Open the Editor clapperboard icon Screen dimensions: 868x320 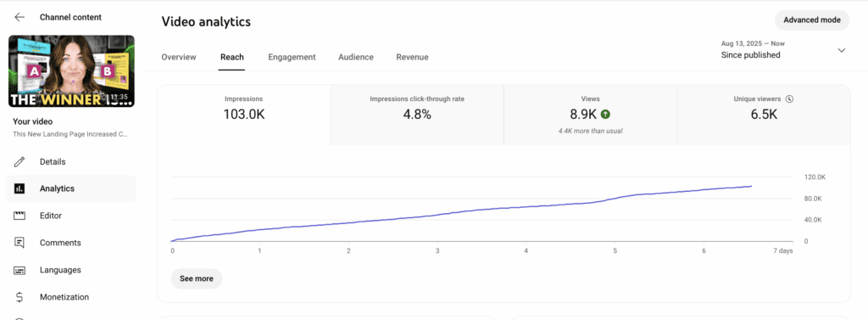click(x=19, y=216)
